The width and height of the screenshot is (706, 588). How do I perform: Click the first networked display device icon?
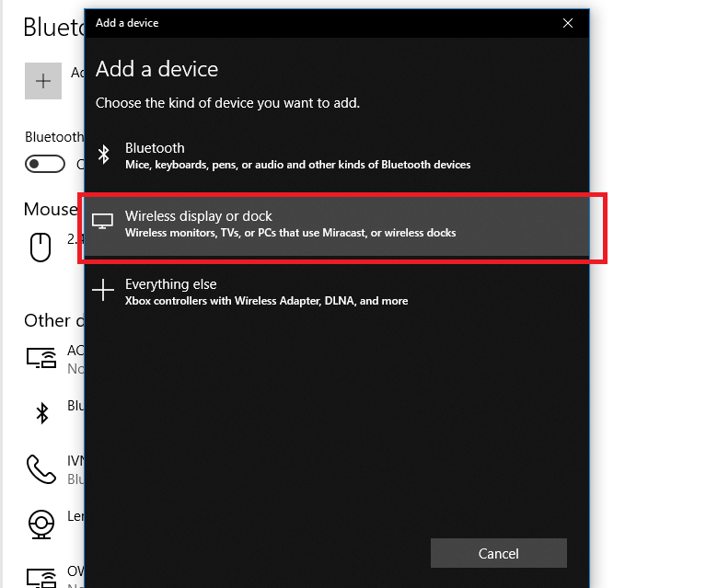41,358
